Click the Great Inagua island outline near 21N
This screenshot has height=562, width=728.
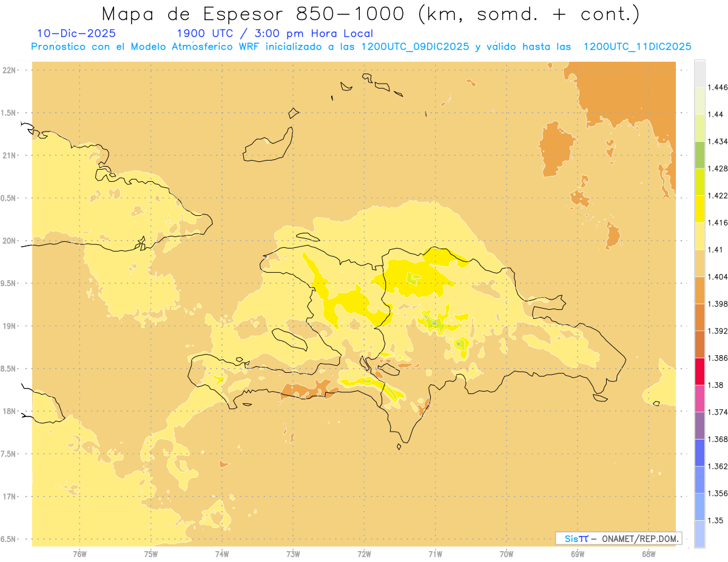click(268, 145)
